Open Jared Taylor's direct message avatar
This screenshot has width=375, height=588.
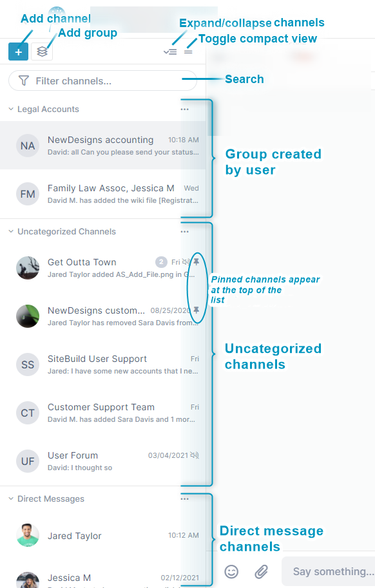point(28,535)
